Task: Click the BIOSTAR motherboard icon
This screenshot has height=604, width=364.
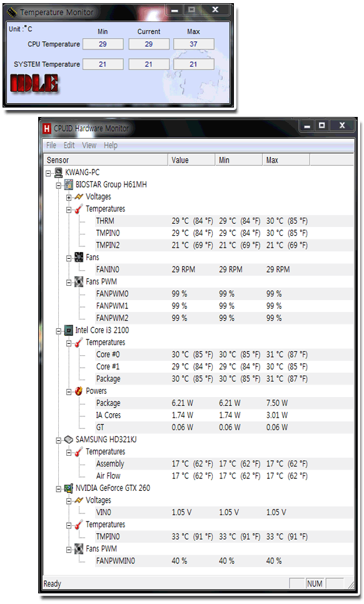Action: click(69, 184)
